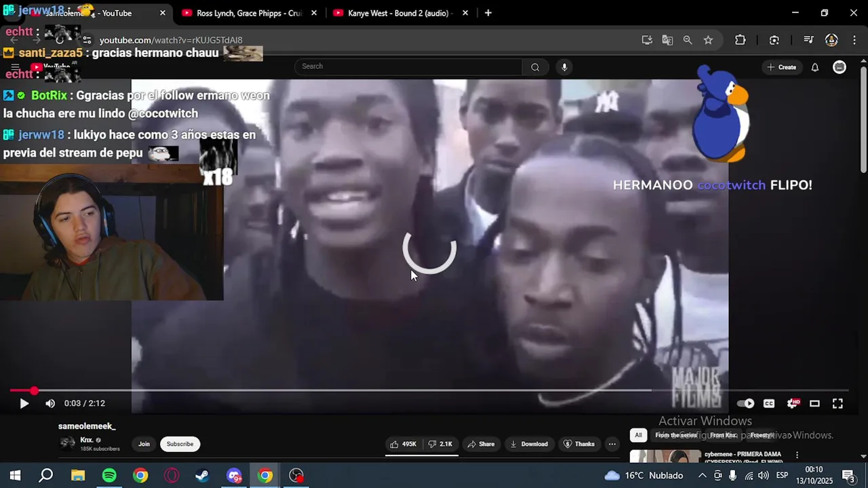Select the From the series chip

(676, 435)
